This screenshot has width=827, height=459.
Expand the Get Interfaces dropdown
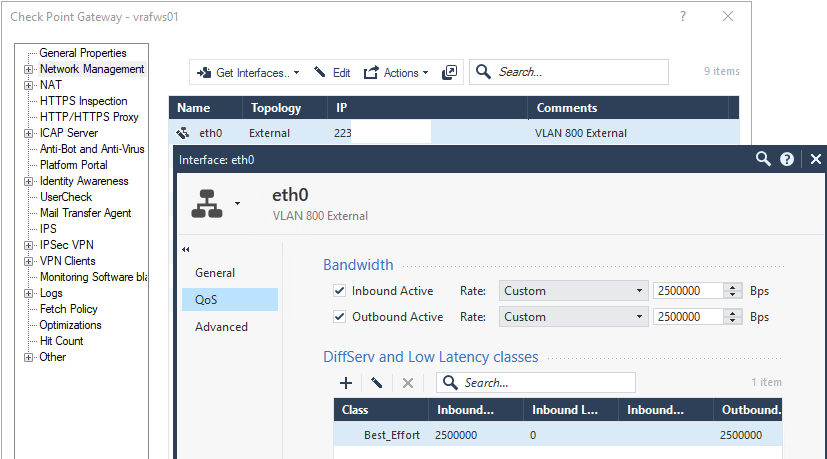pos(248,73)
